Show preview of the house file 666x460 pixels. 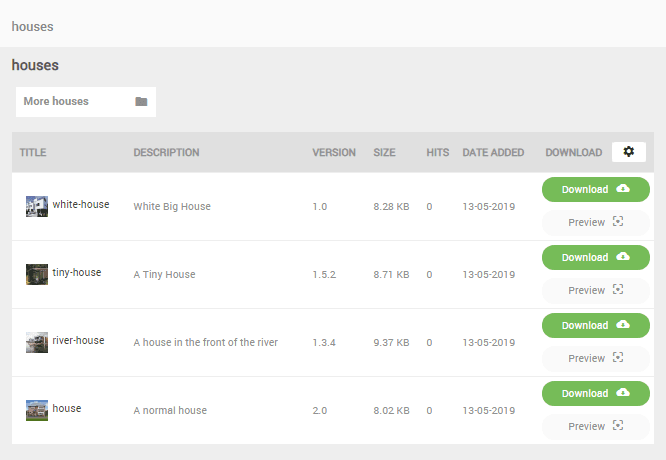(595, 426)
